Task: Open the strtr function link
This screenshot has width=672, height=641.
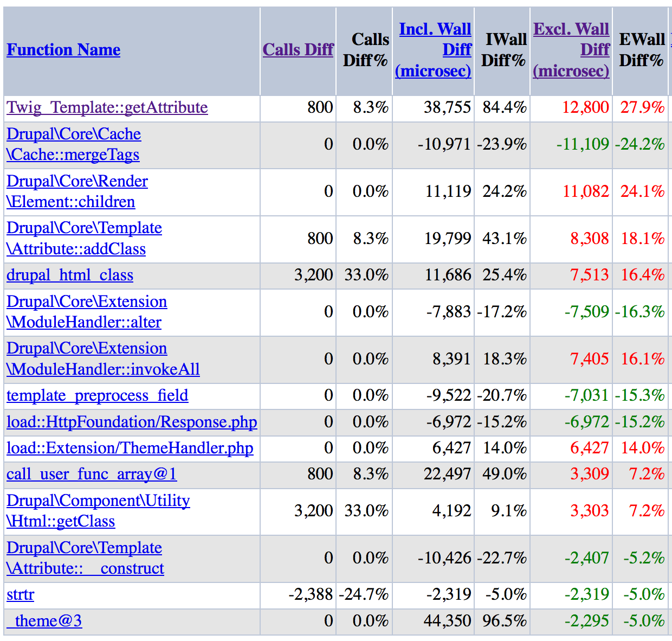Action: coord(21,594)
